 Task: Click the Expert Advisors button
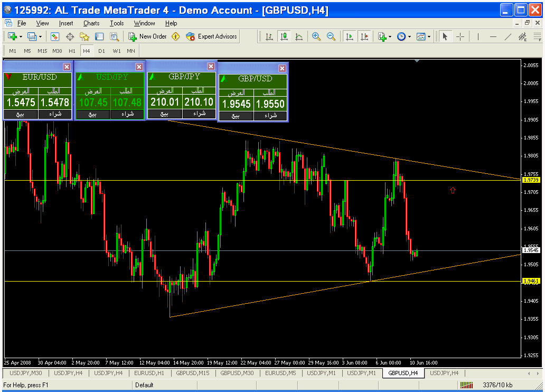[212, 36]
